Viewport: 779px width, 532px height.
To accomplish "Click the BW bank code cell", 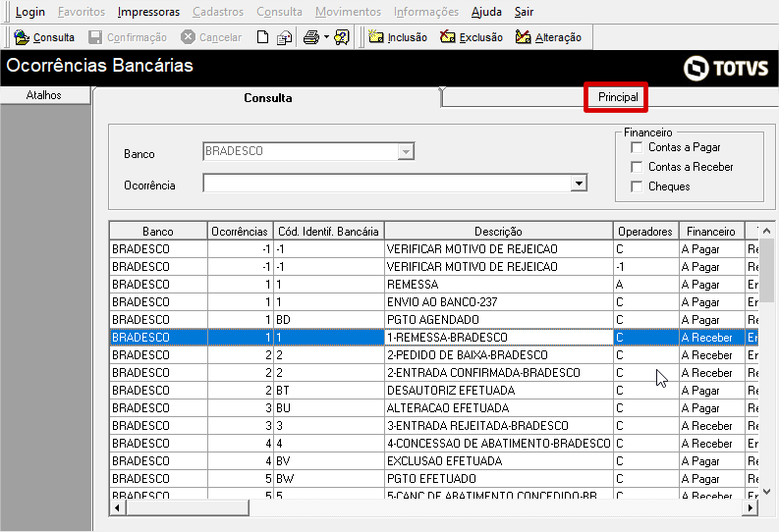I will [328, 479].
